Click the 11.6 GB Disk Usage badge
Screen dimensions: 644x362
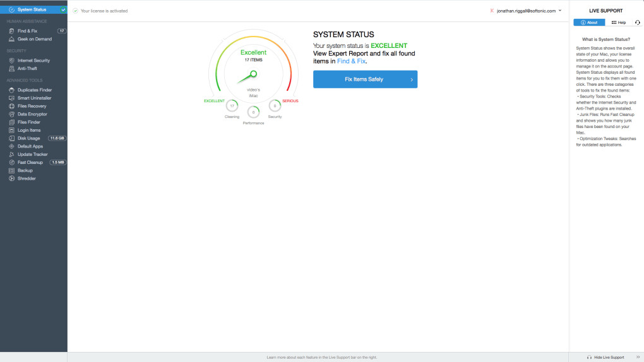57,138
